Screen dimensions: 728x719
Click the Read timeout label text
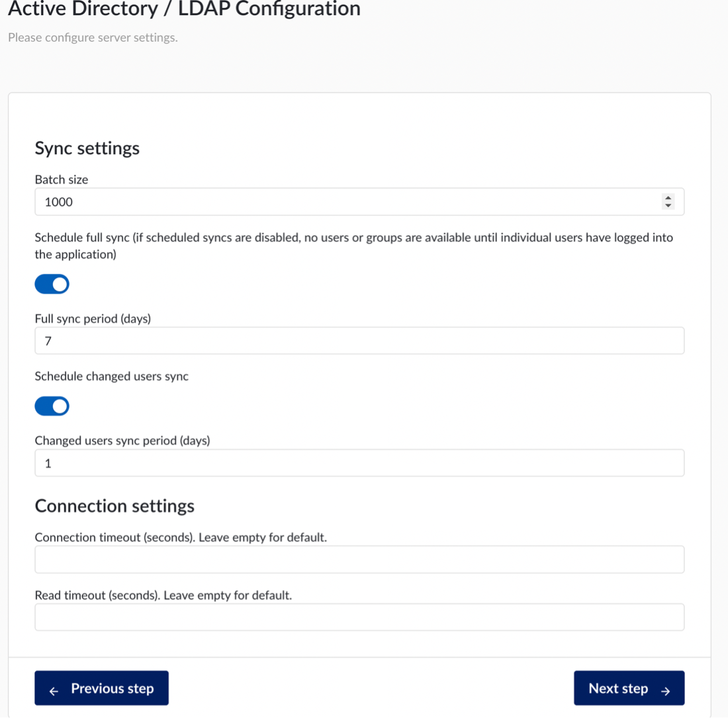pos(163,595)
